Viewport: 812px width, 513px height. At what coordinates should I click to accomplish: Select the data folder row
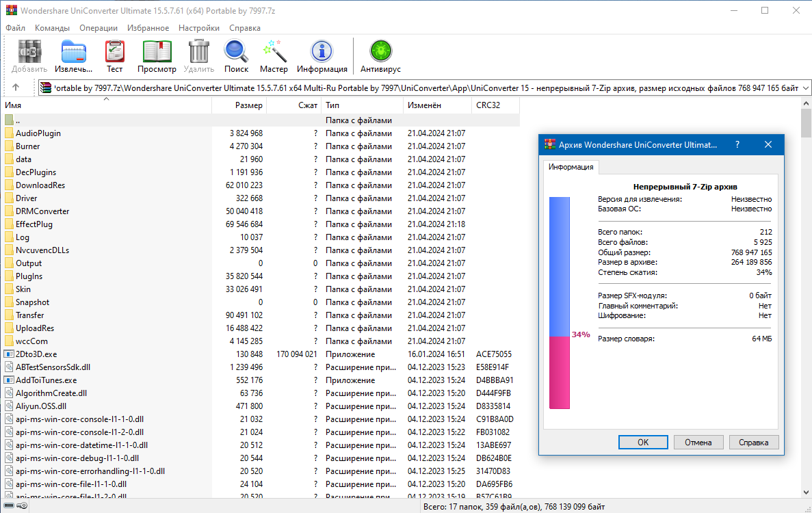pos(261,159)
